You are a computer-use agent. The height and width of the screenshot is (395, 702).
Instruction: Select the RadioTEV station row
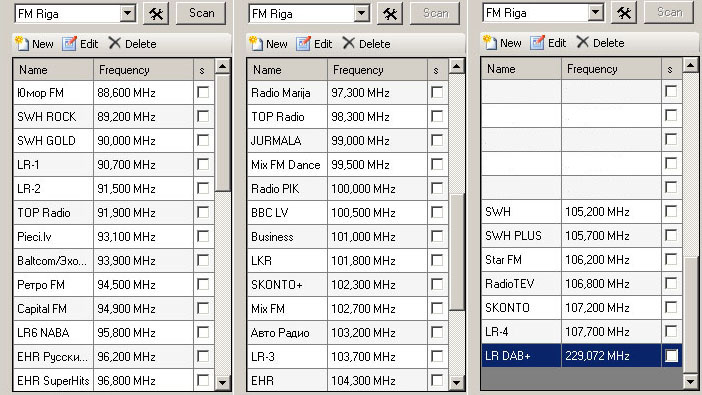point(582,283)
